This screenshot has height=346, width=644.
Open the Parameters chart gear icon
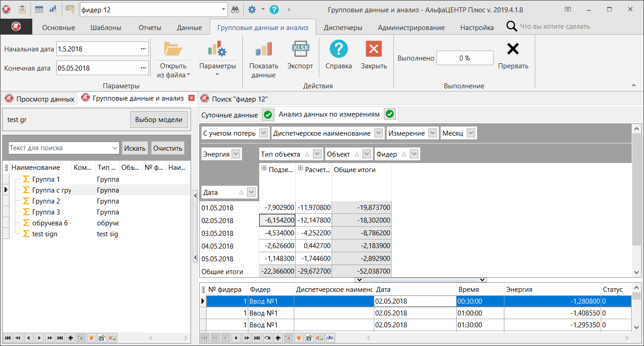tap(217, 49)
